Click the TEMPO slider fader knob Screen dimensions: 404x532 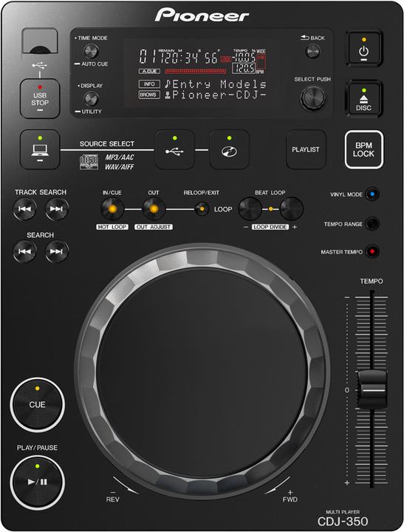tap(372, 389)
